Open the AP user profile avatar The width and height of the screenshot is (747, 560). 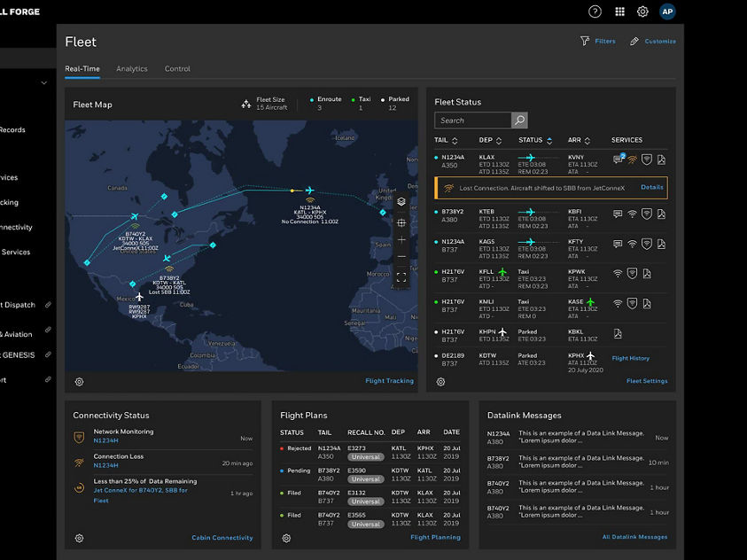[x=667, y=12]
